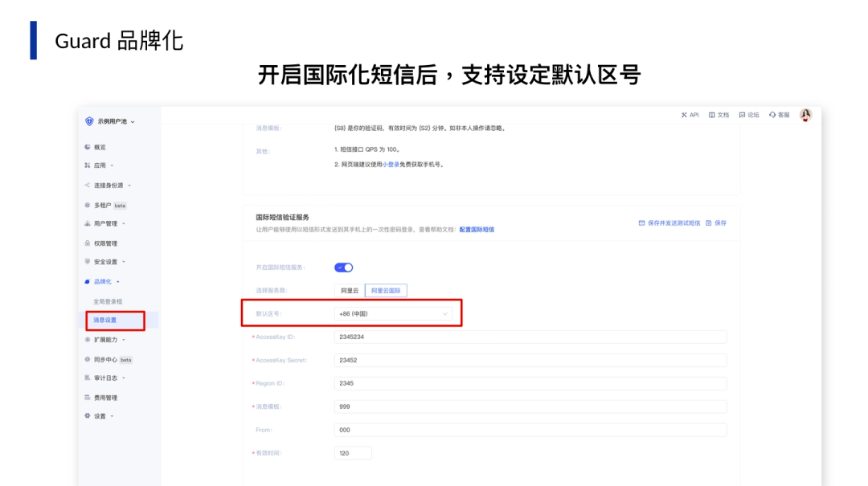Follow the 小登录 hyperlink
Viewport: 868px width, 486px height.
[391, 165]
